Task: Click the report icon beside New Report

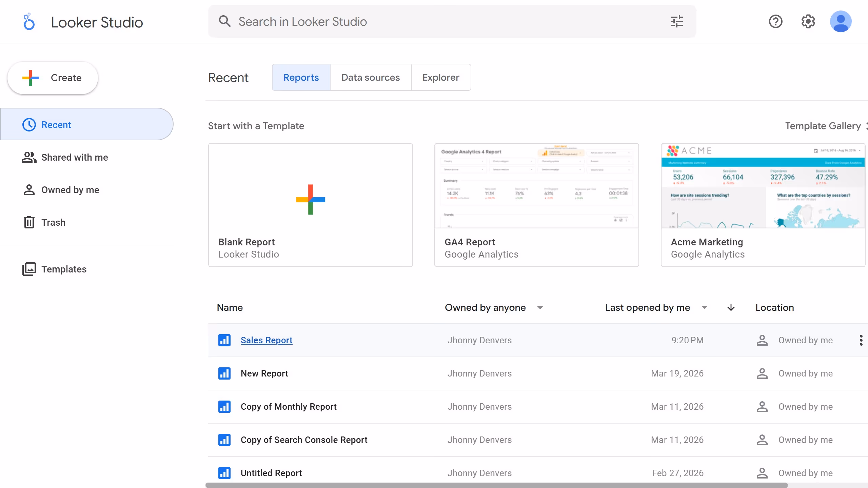Action: [225, 373]
